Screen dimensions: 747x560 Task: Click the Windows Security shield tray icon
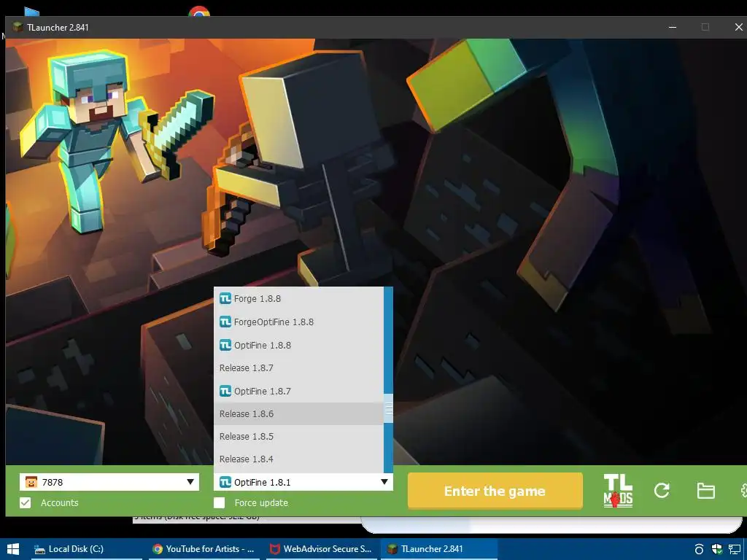coord(717,549)
